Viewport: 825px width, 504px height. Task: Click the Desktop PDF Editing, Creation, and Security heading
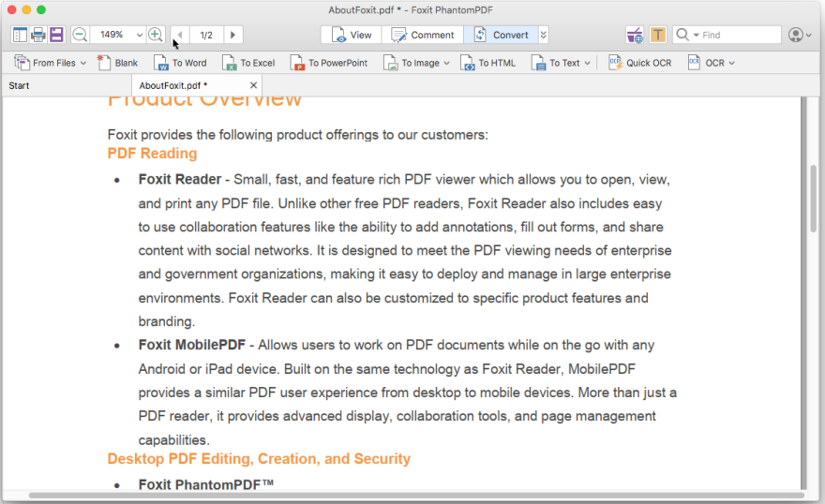point(259,459)
